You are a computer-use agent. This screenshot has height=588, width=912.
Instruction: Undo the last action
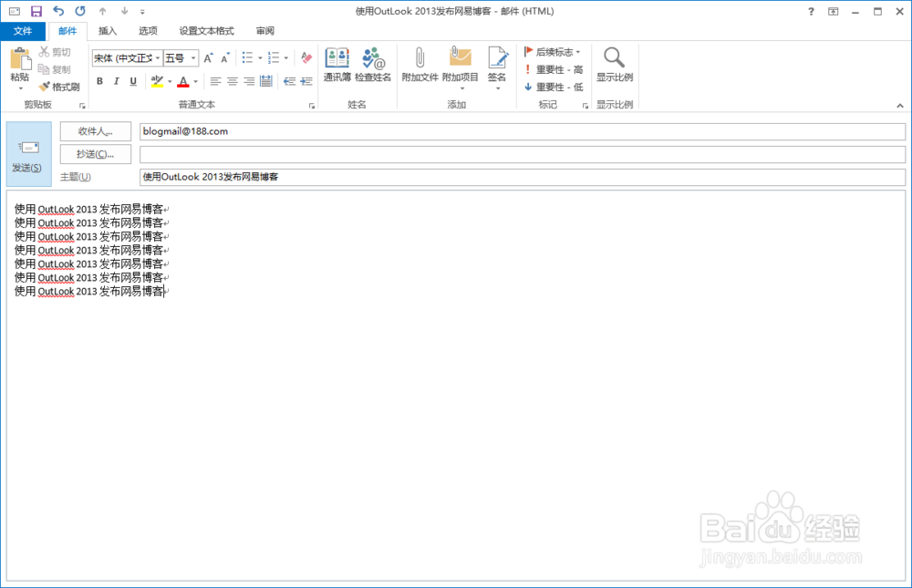(x=58, y=11)
